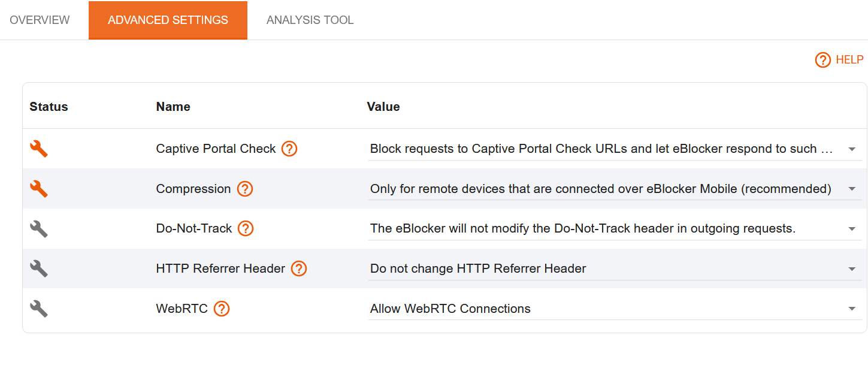Show the help question mark for Compression
Screen dimensions: 868x374
coord(245,189)
